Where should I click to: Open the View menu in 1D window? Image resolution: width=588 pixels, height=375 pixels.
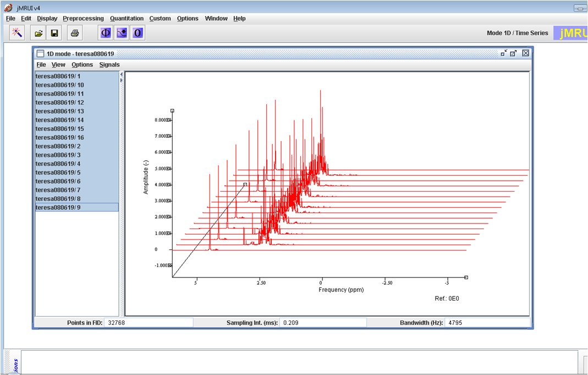click(x=58, y=64)
